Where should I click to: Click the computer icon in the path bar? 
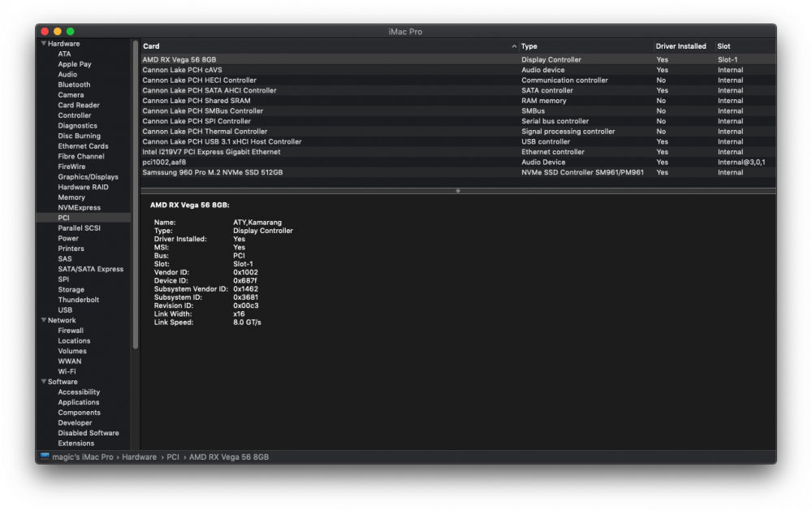45,457
